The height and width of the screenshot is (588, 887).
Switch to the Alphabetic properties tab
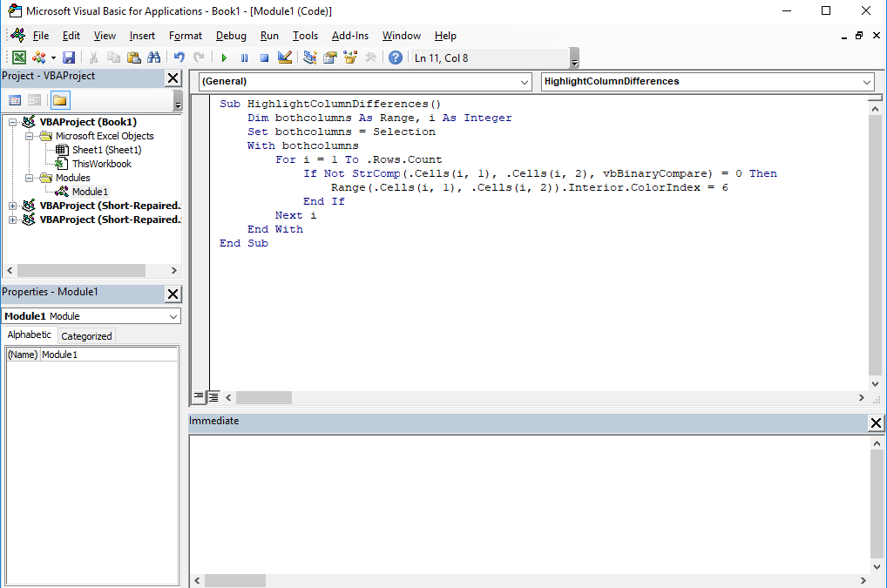click(x=29, y=335)
